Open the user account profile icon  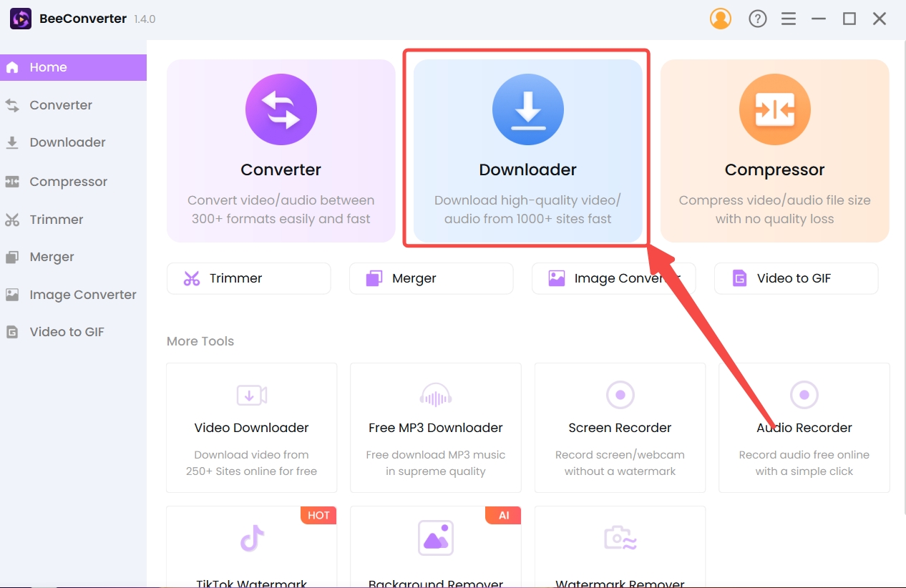(x=721, y=19)
